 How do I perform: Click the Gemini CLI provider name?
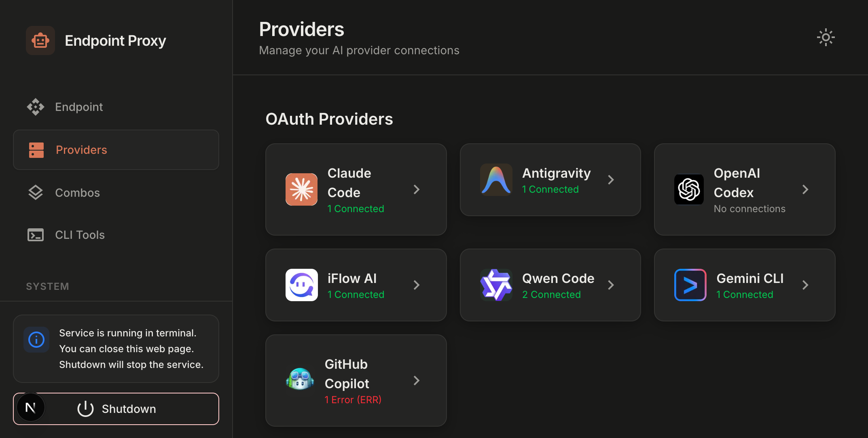[x=750, y=279]
